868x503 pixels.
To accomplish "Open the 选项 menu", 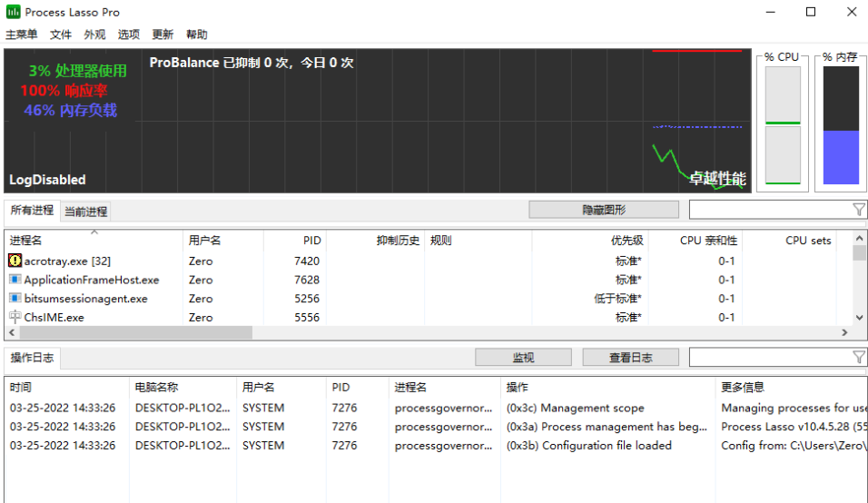I will 128,35.
